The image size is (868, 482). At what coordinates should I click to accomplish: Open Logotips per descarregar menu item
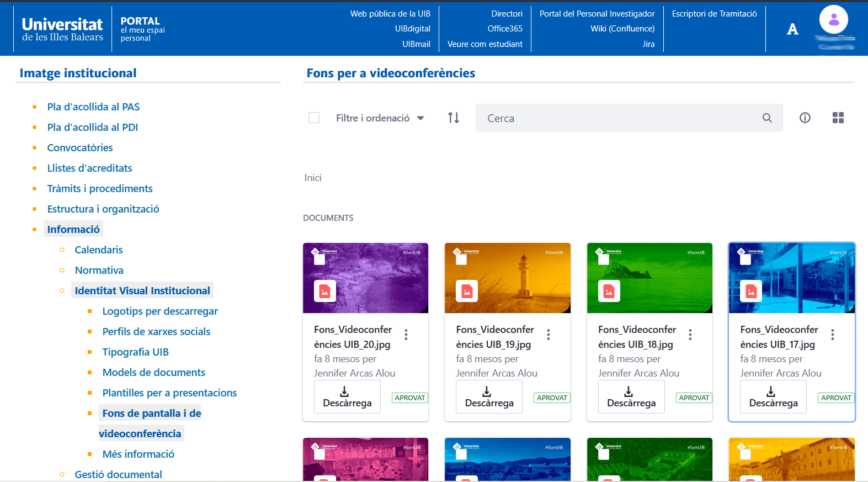click(160, 311)
